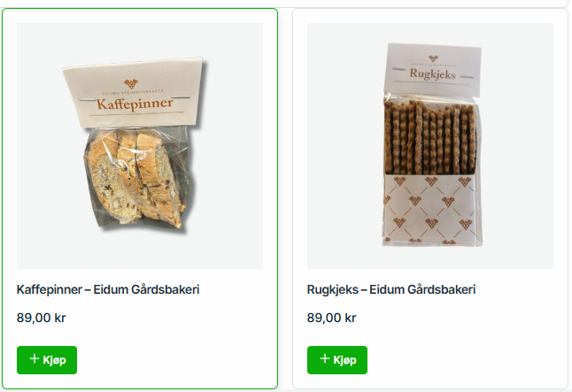Screen dimensions: 572x392
Task: Click the 'Rugkjeks' text printed on the package label
Action: [432, 73]
